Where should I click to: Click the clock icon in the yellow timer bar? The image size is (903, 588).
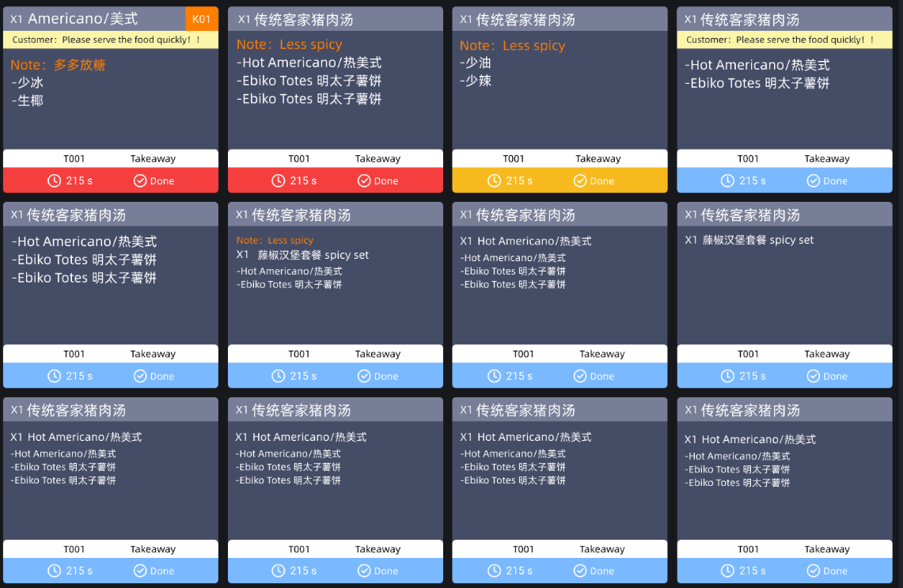point(494,180)
